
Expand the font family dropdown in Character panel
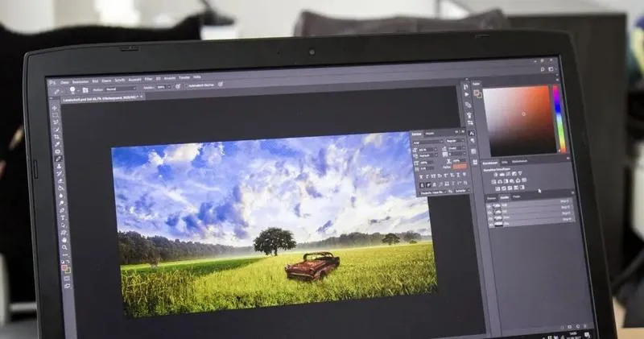[x=427, y=142]
